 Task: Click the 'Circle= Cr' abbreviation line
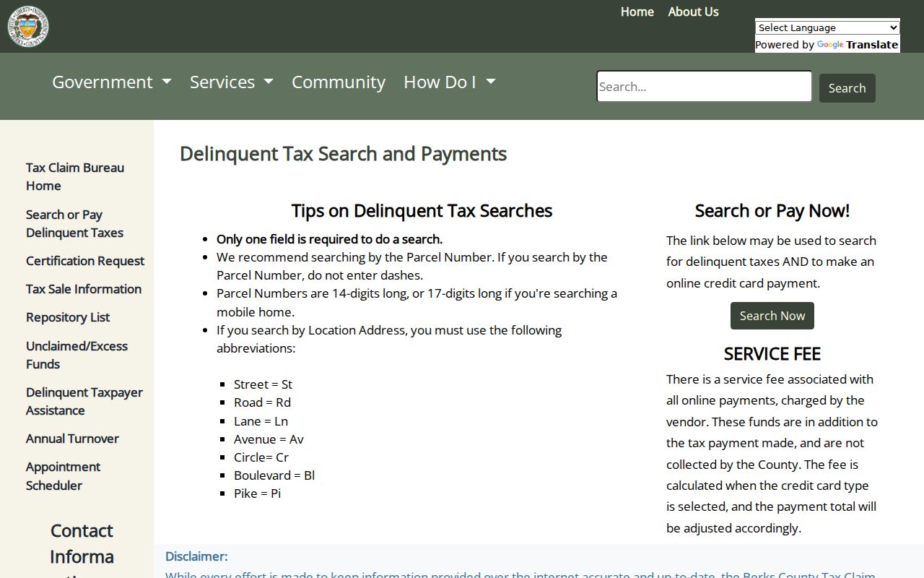click(261, 457)
